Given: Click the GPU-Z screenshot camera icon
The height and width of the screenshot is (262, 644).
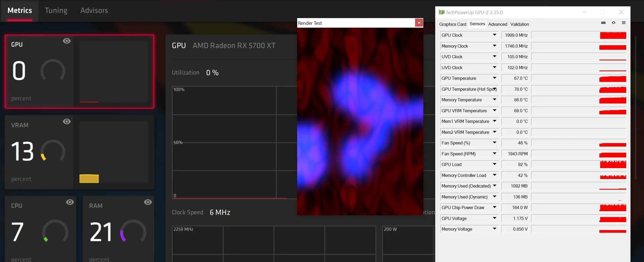Looking at the screenshot, I should [603, 23].
